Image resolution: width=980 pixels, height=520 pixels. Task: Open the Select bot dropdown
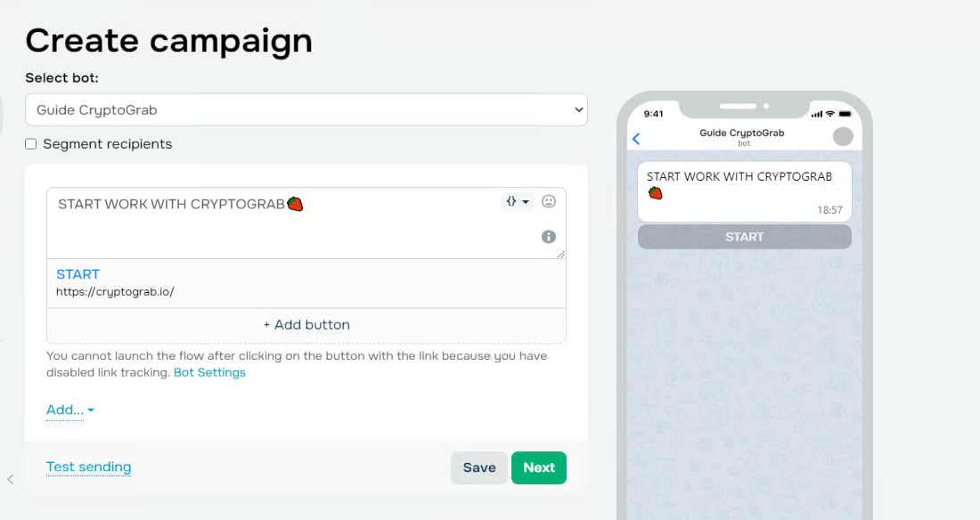[306, 110]
